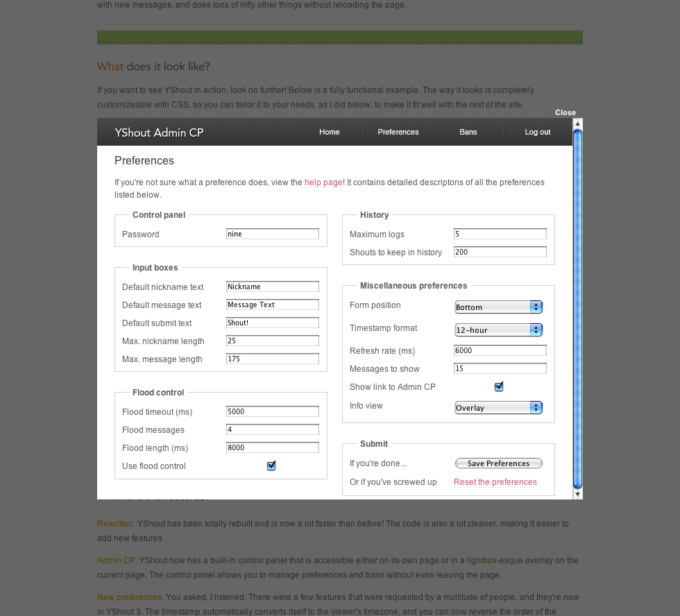
Task: Click the Messages to show field
Action: (x=500, y=368)
